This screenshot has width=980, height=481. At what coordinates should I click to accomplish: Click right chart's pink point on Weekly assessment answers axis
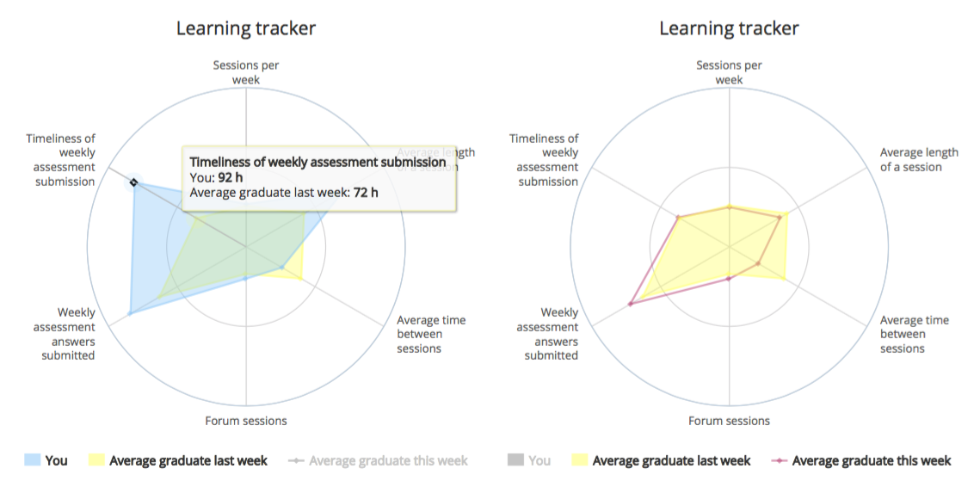pos(631,304)
